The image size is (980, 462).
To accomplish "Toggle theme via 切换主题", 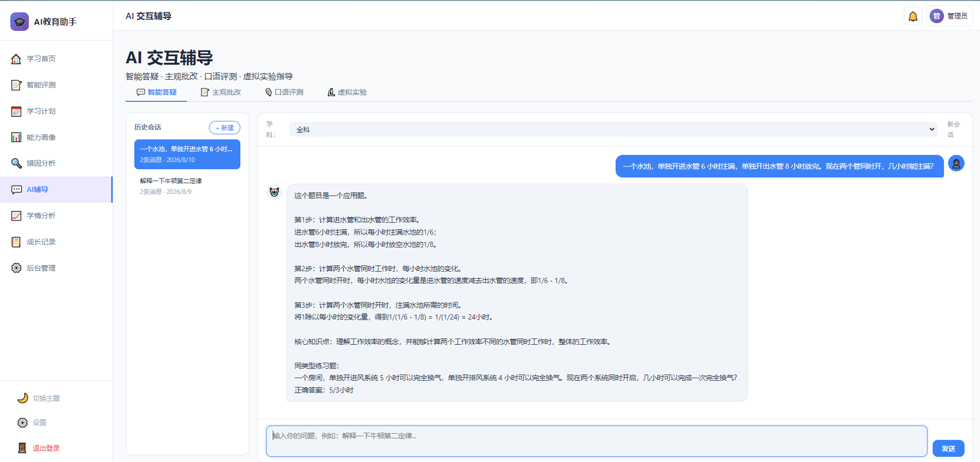I will click(x=46, y=398).
